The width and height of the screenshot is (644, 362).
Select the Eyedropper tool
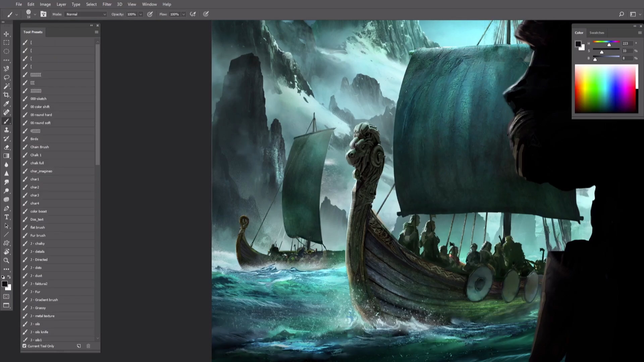pyautogui.click(x=6, y=104)
